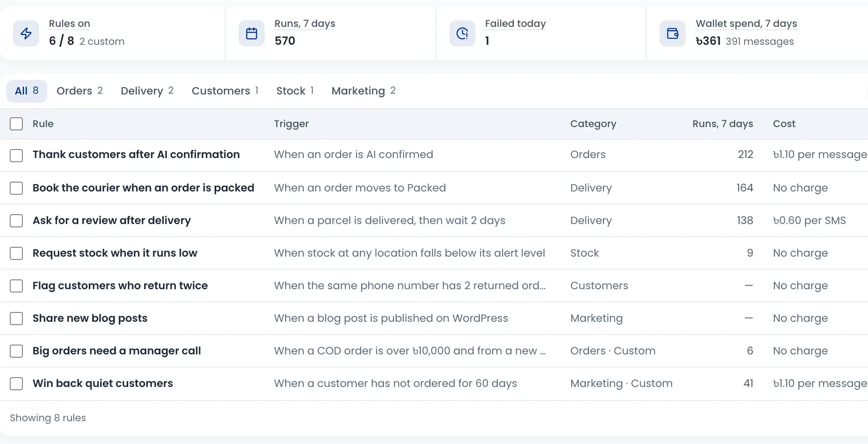Toggle the select-all checkbox in the table header
Screen dimensions: 868x444
16,124
